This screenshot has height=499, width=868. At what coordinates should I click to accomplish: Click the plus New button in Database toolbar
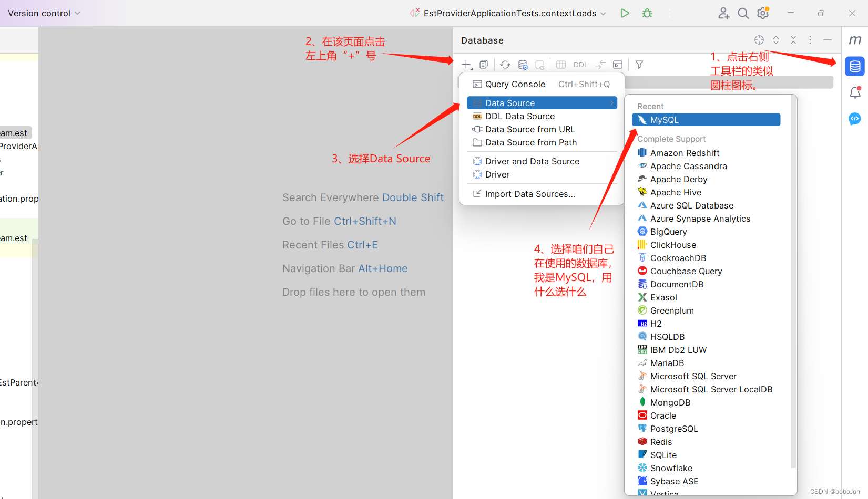[466, 65]
